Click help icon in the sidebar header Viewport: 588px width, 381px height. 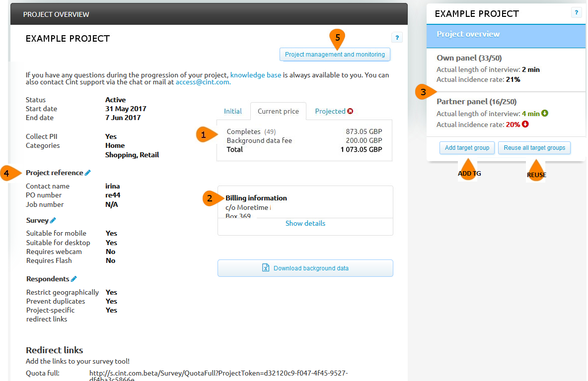(x=576, y=13)
